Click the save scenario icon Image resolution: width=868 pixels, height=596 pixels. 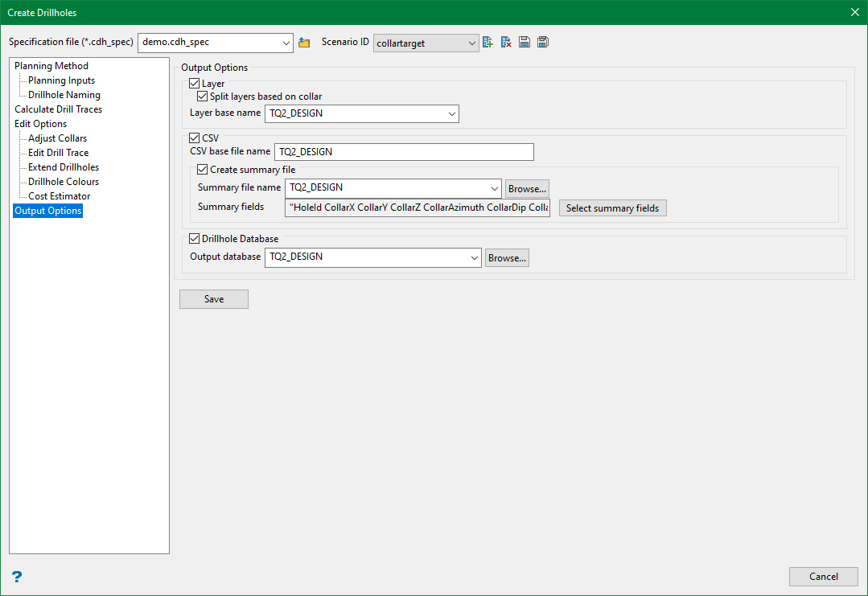click(x=525, y=43)
